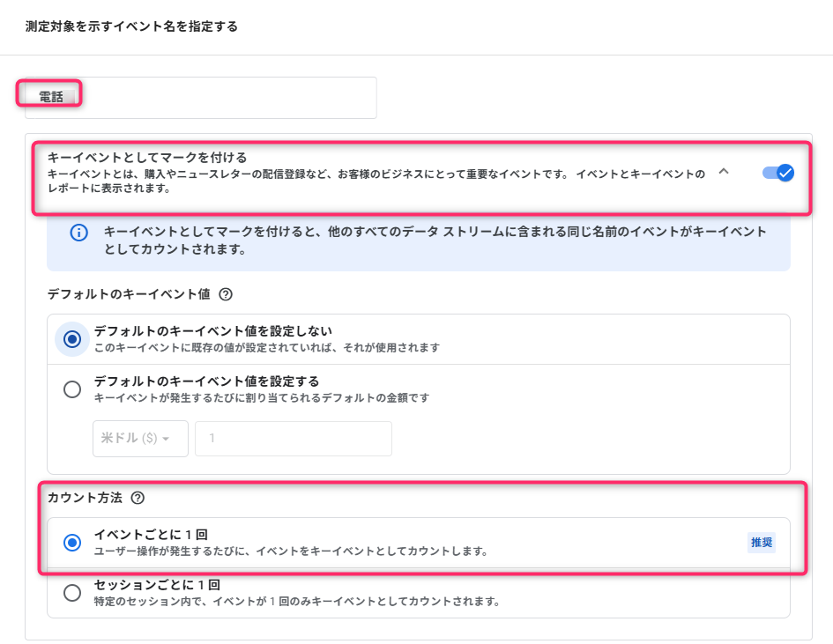Screen dimensions: 833x644
Task: Click the デフォルトのキーイベント値 section label
Action: (129, 294)
